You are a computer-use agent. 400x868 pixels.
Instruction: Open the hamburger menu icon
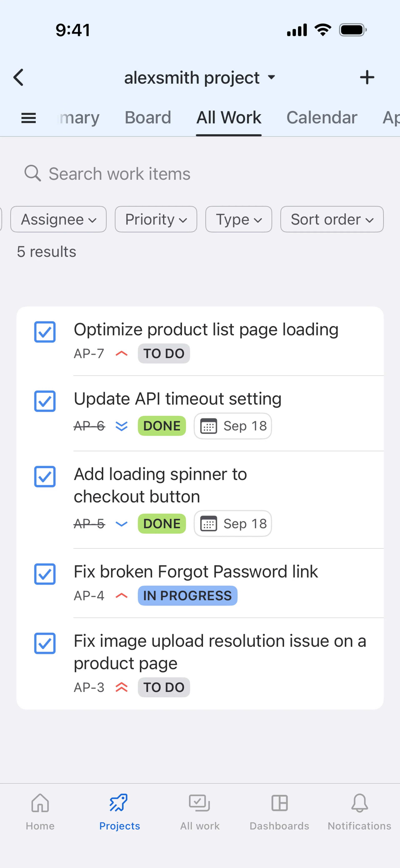[x=29, y=118]
